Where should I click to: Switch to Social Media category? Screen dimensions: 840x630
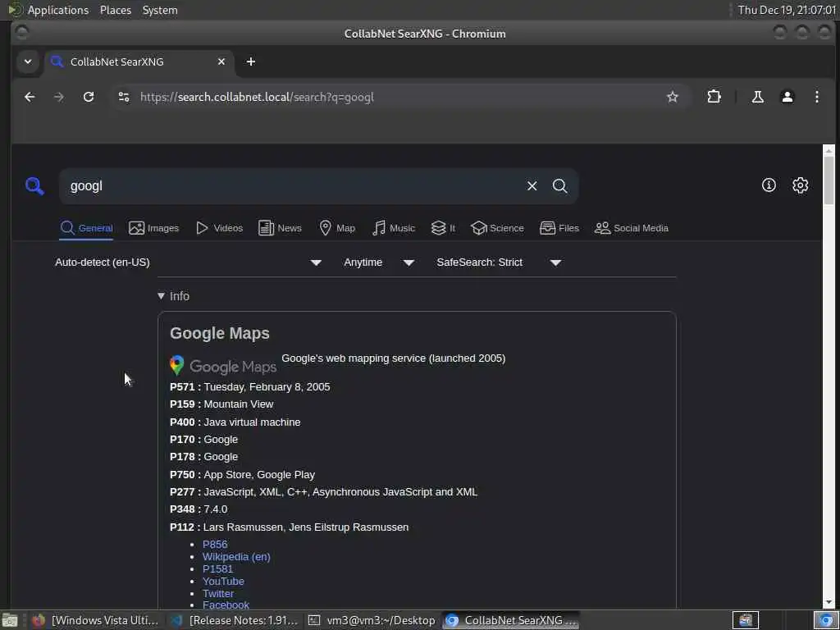pyautogui.click(x=632, y=228)
